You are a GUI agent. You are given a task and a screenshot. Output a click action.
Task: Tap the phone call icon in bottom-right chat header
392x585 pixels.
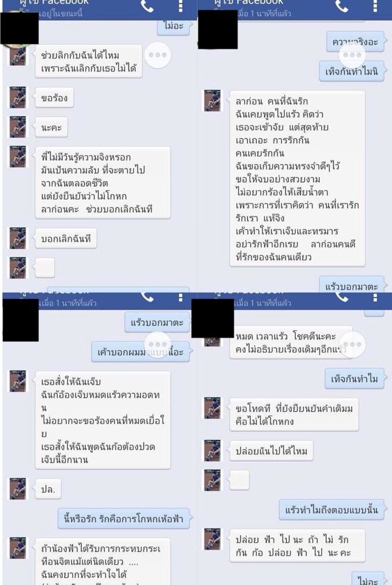[x=341, y=297]
